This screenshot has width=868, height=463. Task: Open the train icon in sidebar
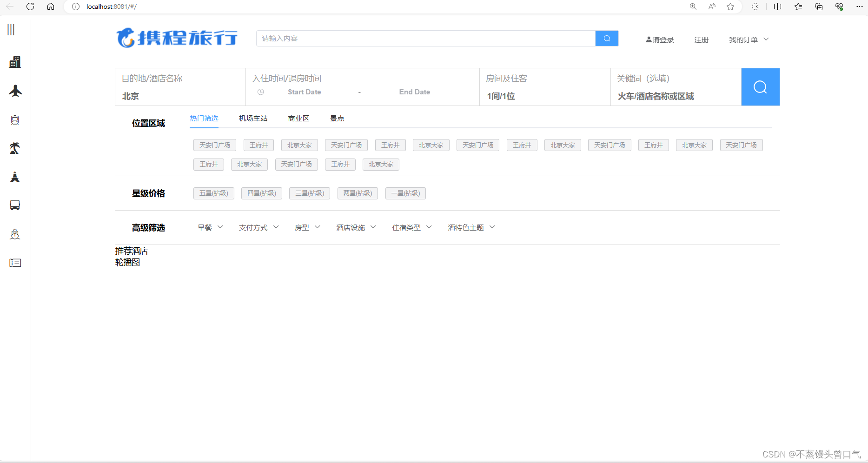[15, 120]
